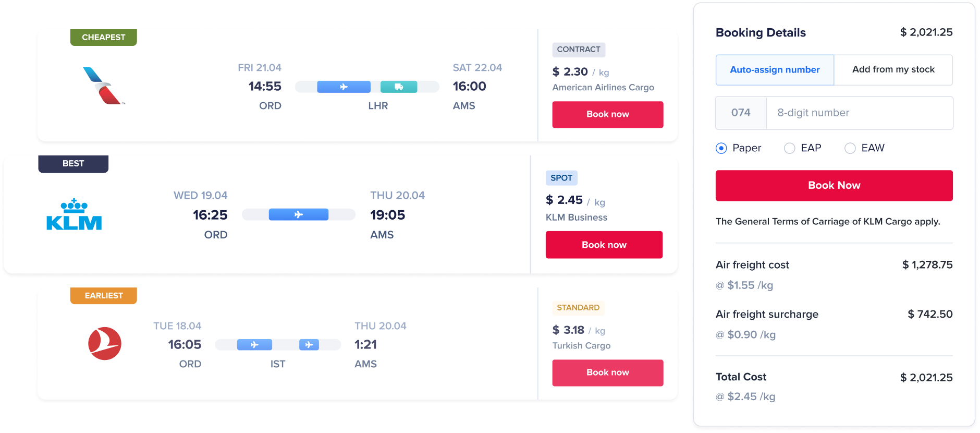Image resolution: width=980 pixels, height=433 pixels.
Task: Click the KLM airline logo
Action: point(74,214)
